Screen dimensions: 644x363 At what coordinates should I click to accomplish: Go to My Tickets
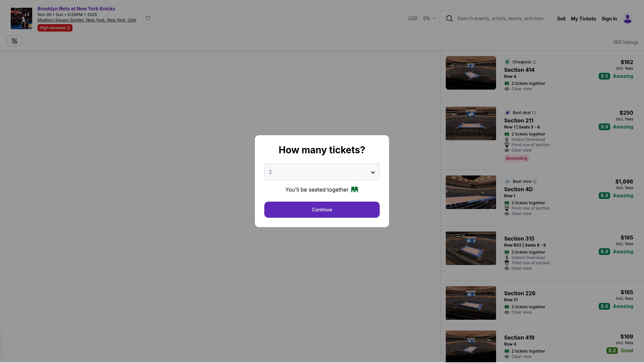click(x=583, y=19)
